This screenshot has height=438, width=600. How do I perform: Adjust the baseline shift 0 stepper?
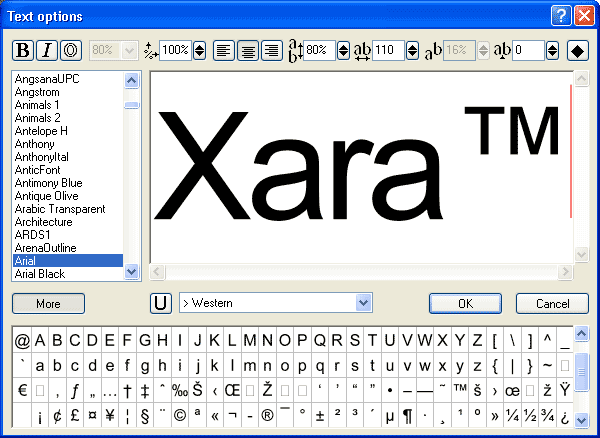coord(552,50)
